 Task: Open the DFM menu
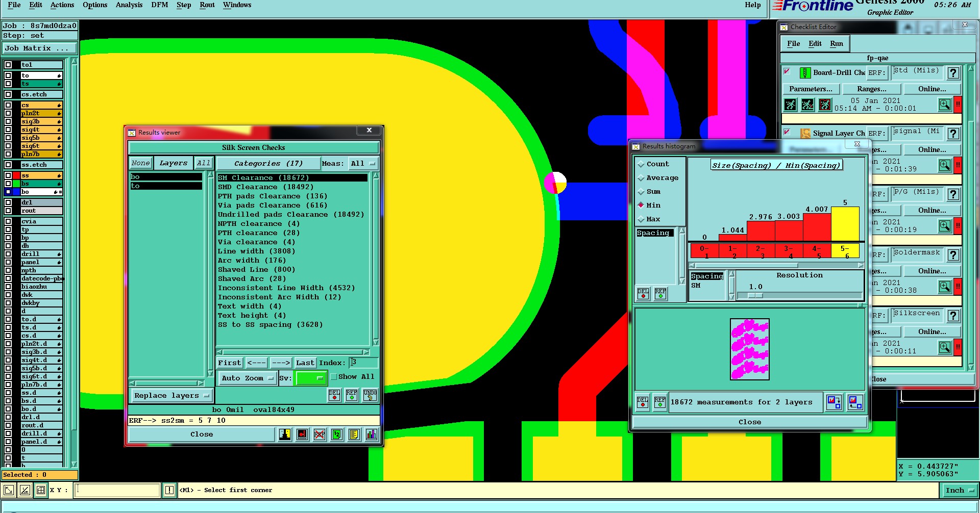160,5
